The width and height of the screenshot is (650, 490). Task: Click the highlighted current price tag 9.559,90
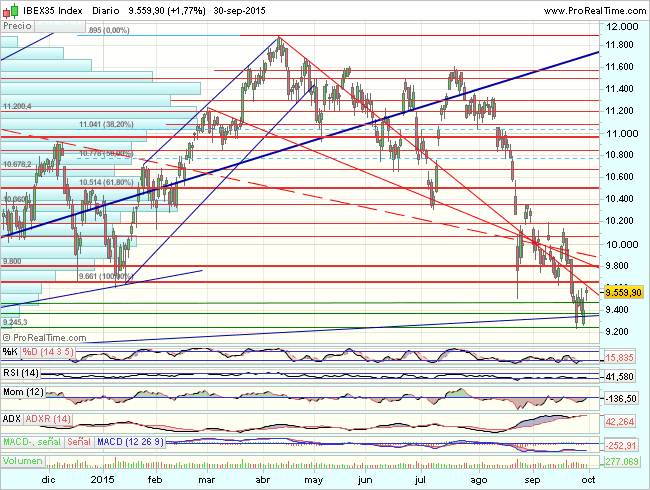point(623,293)
